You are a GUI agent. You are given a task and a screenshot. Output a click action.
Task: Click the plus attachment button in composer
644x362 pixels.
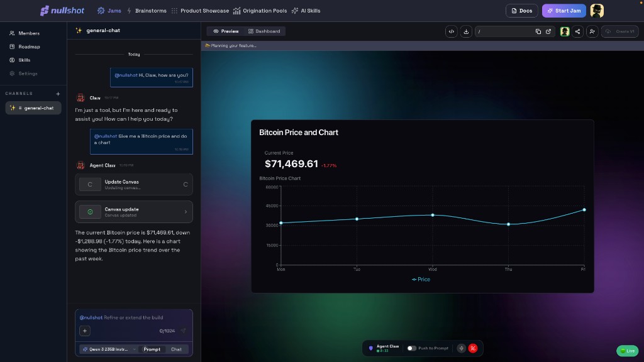pyautogui.click(x=85, y=331)
